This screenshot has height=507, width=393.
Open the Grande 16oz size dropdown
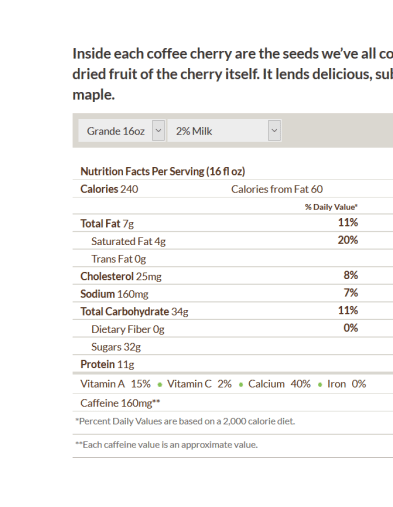(x=122, y=131)
